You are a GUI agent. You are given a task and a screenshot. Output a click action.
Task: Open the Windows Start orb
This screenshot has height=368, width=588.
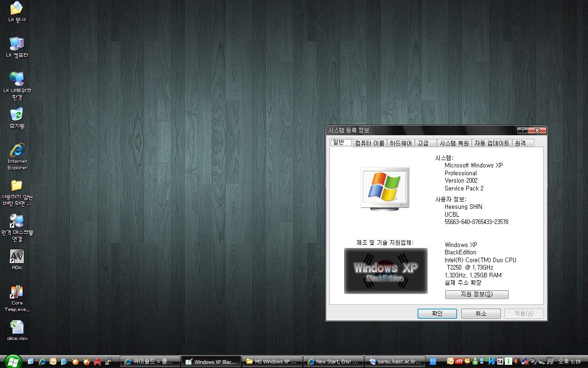13,362
